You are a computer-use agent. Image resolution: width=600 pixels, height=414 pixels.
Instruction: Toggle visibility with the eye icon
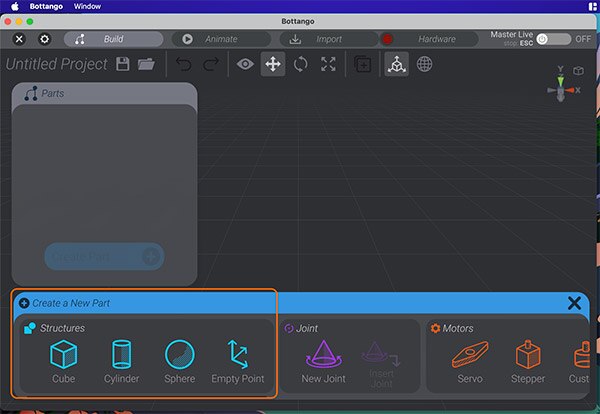pyautogui.click(x=245, y=64)
